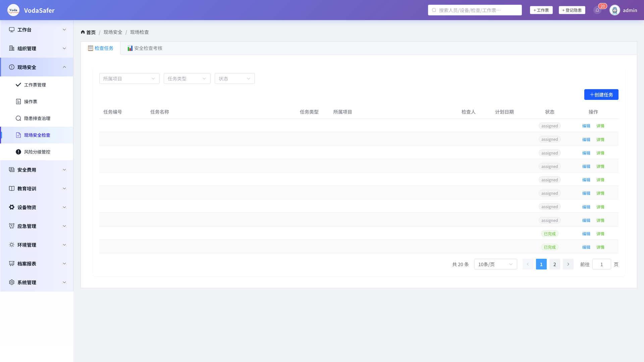Screen dimensions: 644x362
Task: Click the 风险分级管控 exclamation icon
Action: [18, 152]
